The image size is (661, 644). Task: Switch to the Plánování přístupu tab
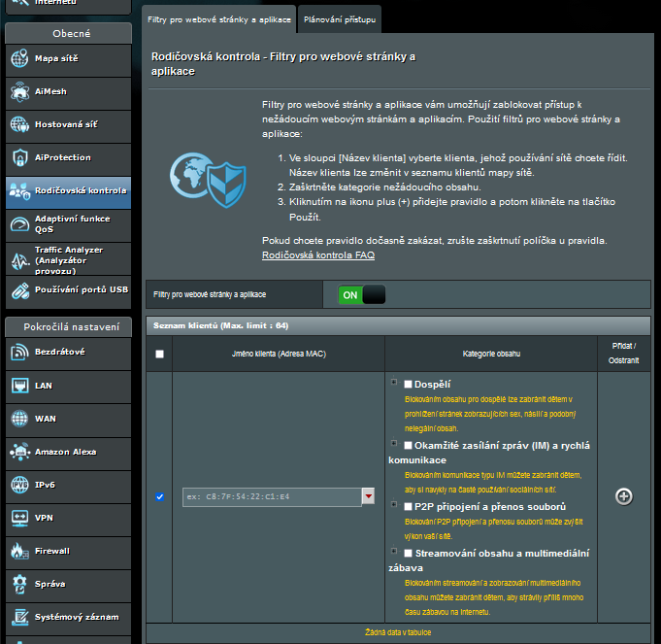point(339,18)
